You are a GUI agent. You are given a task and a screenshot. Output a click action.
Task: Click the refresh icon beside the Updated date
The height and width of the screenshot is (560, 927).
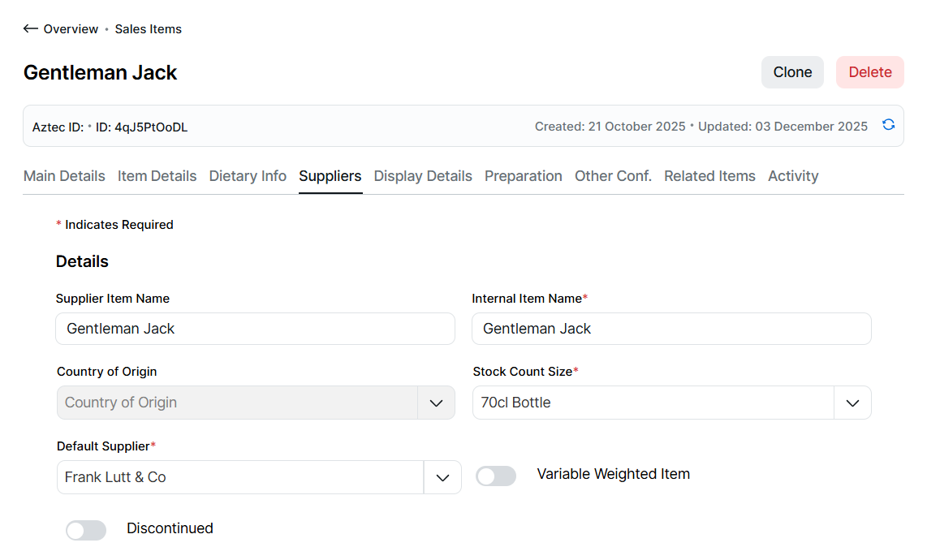pyautogui.click(x=888, y=125)
